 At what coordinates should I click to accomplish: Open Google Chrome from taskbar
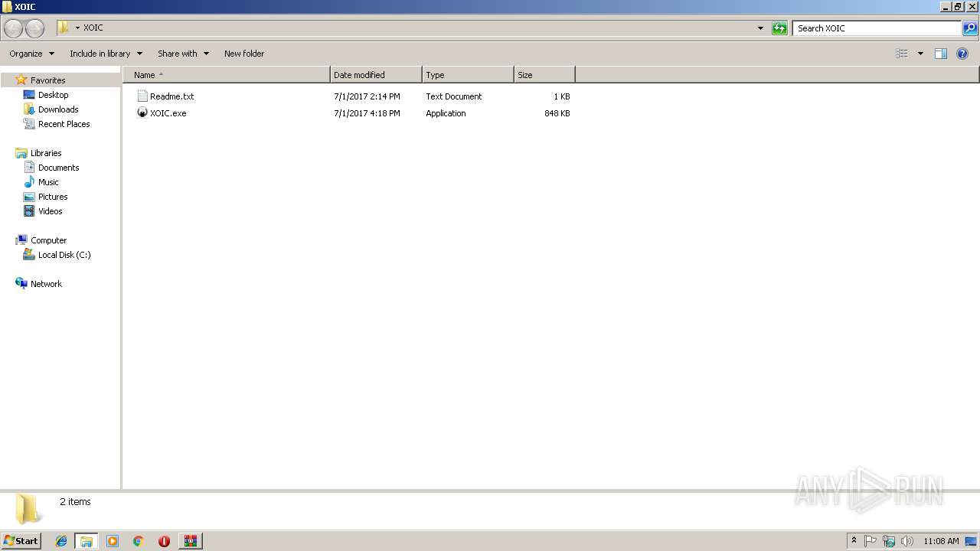click(139, 541)
